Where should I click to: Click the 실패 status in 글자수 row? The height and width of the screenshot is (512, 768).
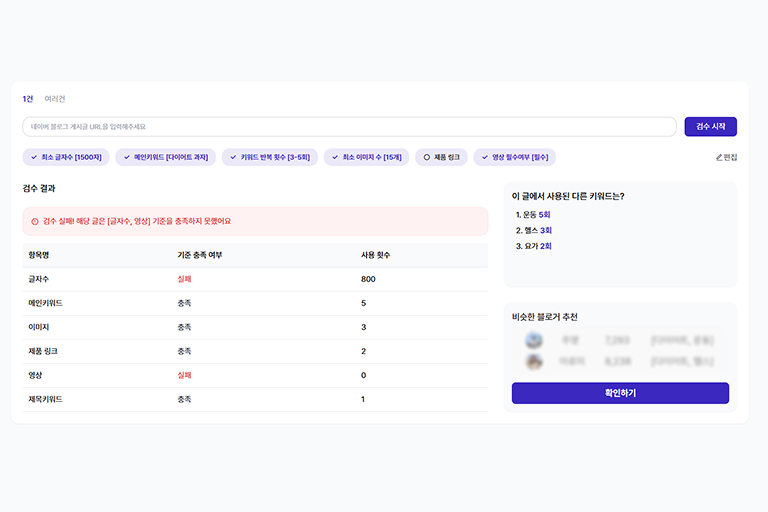[x=184, y=279]
